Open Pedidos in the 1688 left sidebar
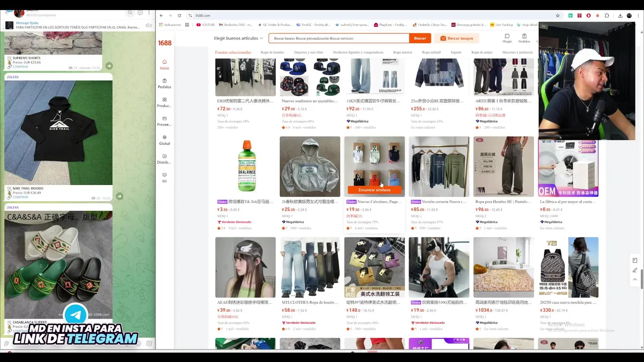Viewport: 644px width, 362px height. coord(165,83)
